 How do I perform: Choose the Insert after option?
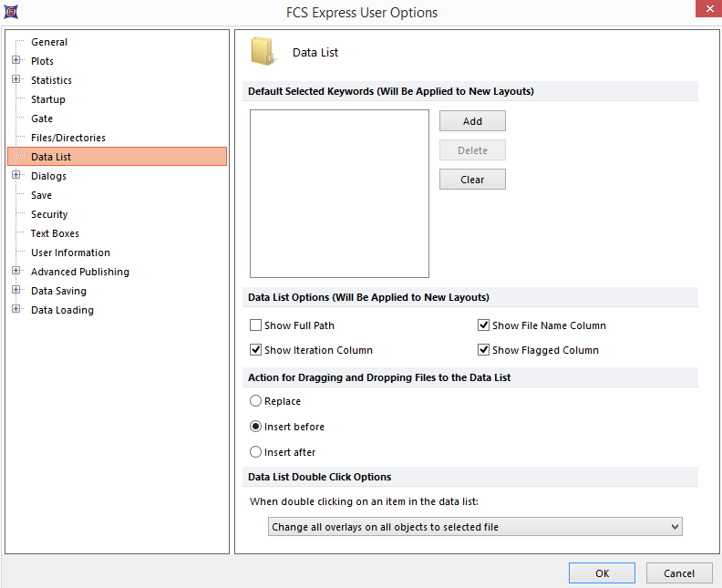[x=256, y=452]
